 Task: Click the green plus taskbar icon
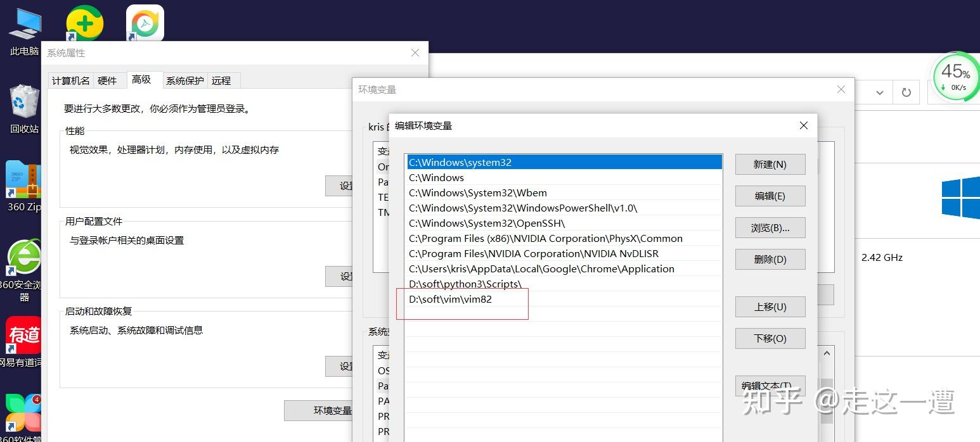[x=84, y=21]
